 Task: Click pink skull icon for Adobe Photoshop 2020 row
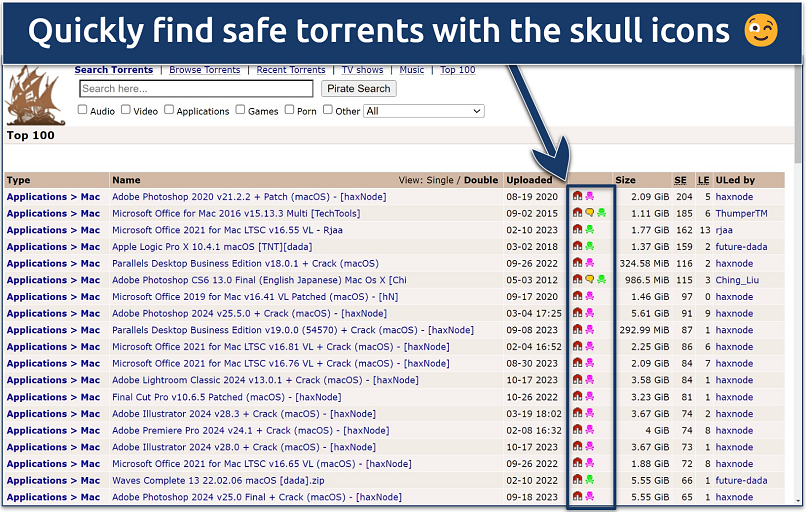coord(590,196)
